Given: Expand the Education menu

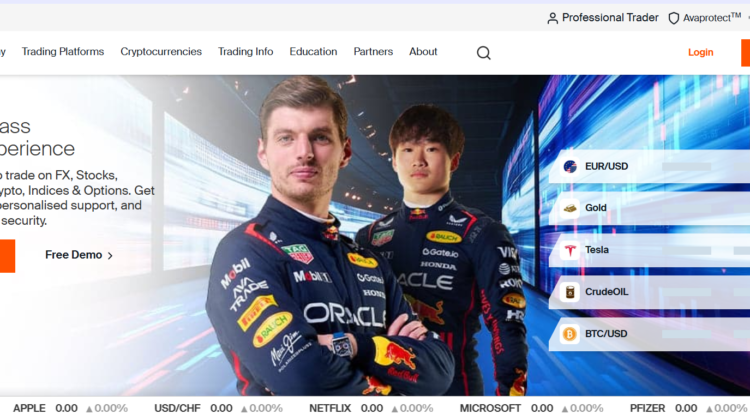Looking at the screenshot, I should [313, 52].
